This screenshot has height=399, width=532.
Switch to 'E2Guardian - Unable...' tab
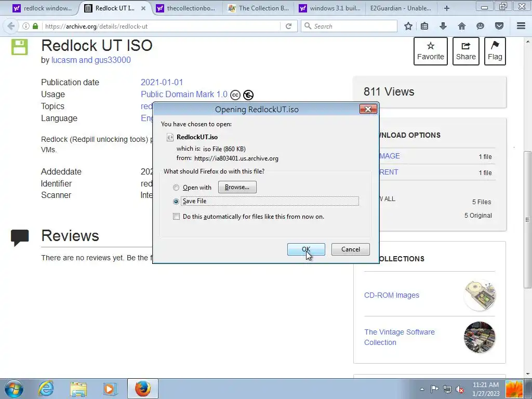click(402, 8)
